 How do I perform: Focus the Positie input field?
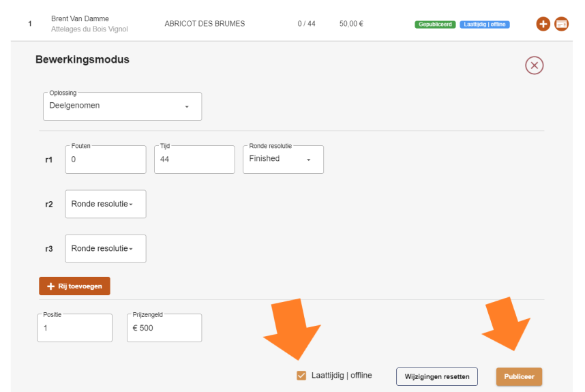tap(74, 328)
